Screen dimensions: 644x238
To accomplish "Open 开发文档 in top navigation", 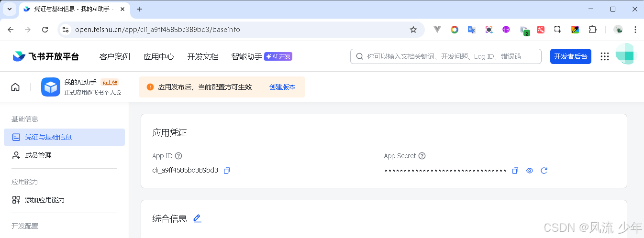I will (x=203, y=56).
